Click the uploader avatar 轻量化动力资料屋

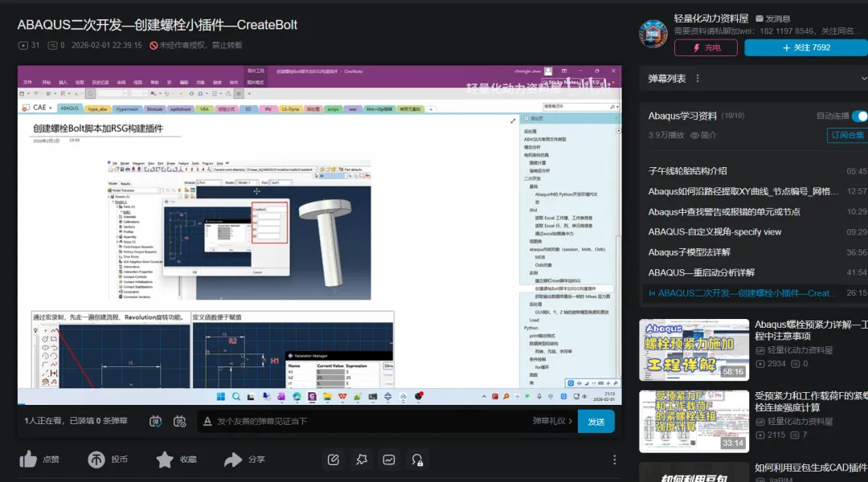point(653,34)
